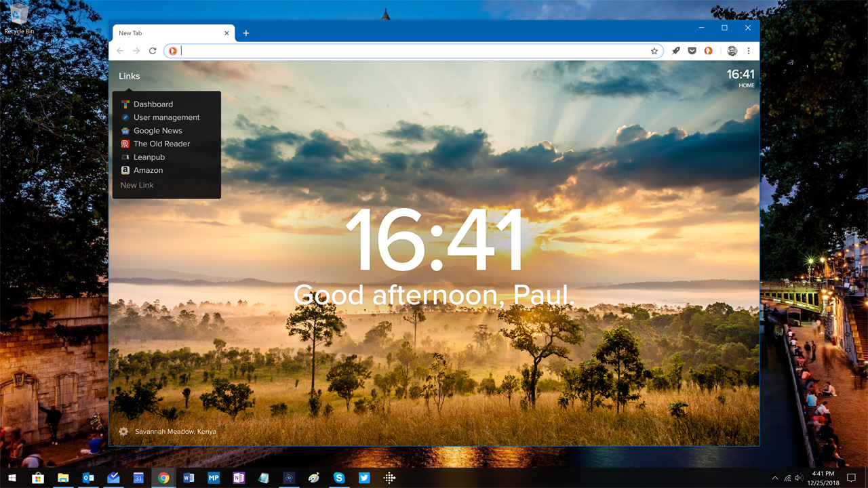Screen dimensions: 868x488
Task: Bookmark this page with the star icon
Action: 654,51
